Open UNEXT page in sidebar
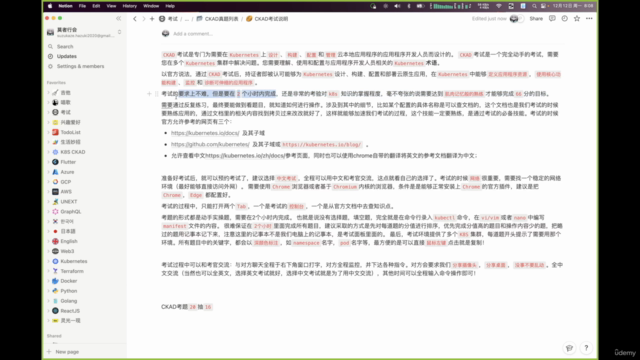 point(69,202)
